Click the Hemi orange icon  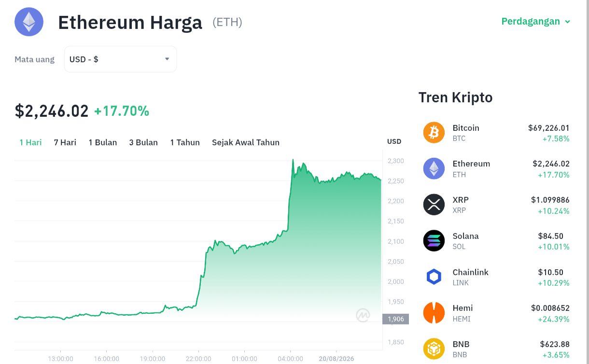[x=434, y=313]
